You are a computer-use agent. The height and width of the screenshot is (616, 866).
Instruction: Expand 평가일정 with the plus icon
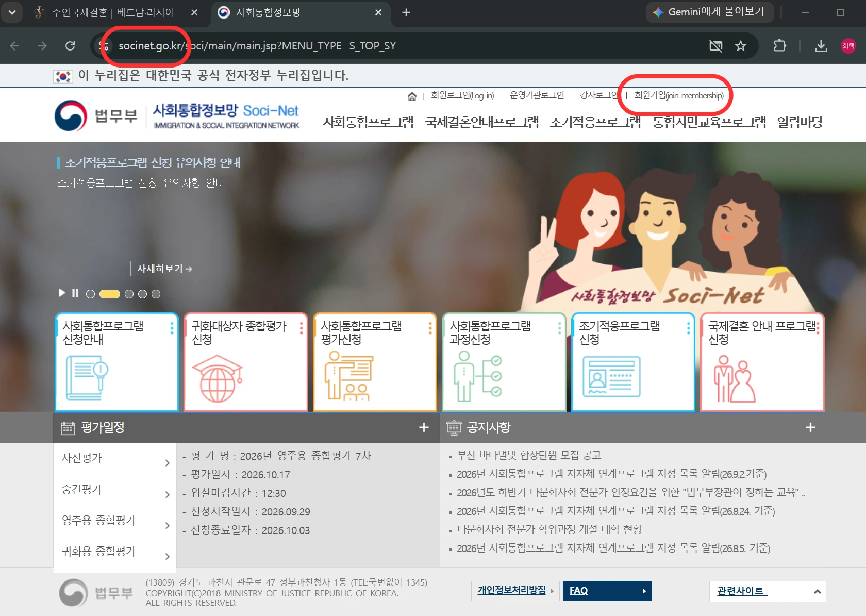click(424, 427)
